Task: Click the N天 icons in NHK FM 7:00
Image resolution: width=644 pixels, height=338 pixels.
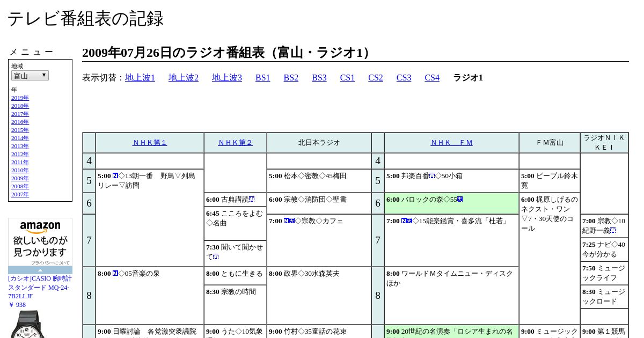Action: click(407, 221)
